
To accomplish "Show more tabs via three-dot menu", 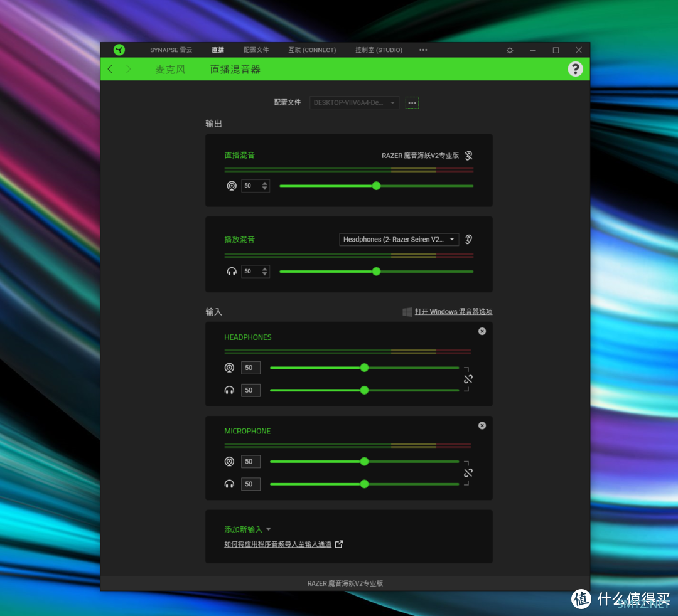I will point(423,50).
